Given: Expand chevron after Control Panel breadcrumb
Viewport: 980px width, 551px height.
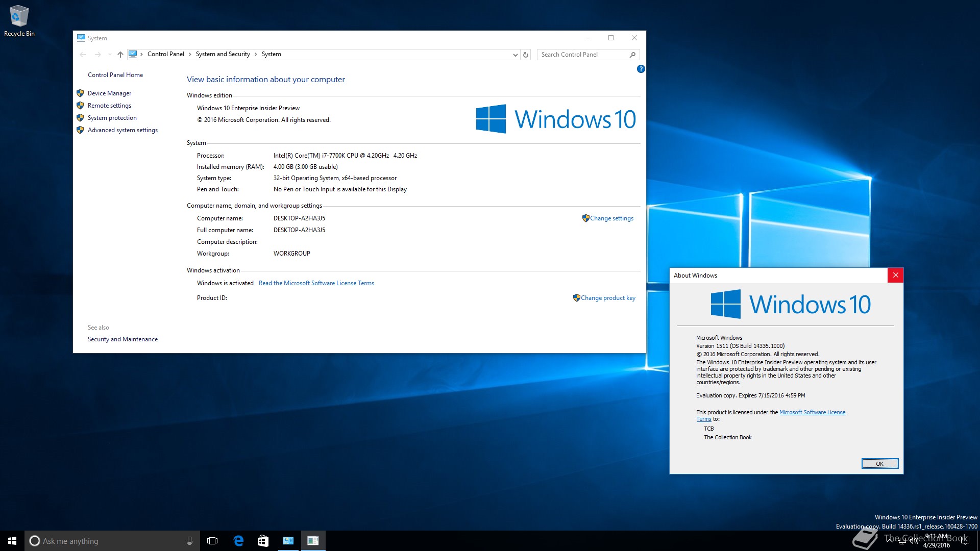Looking at the screenshot, I should (x=190, y=54).
